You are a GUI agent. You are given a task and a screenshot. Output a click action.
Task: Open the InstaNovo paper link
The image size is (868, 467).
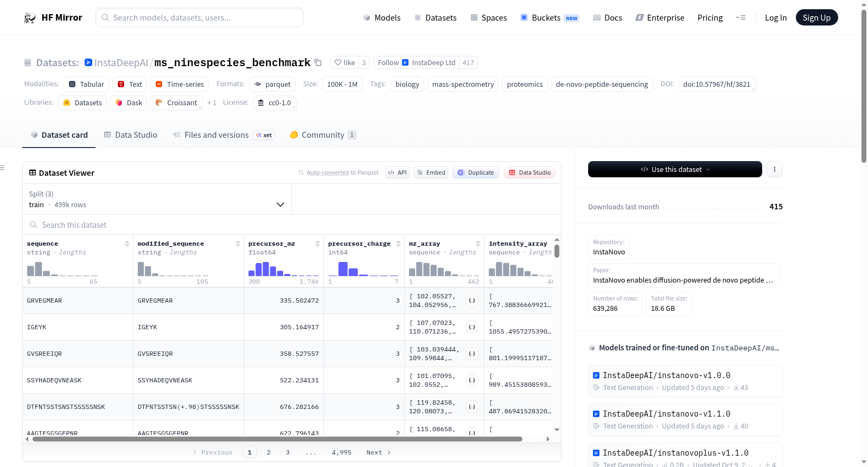[684, 276]
